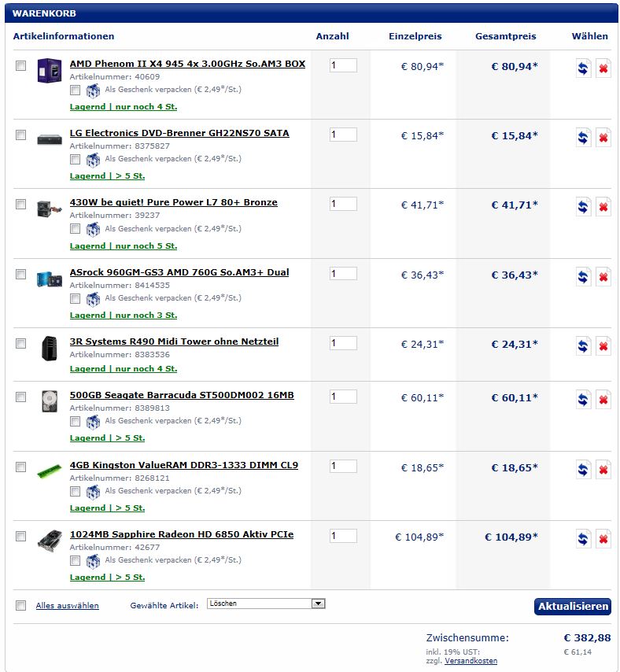620x672 pixels.
Task: Click stock status 'Lagernd | nur noch 5 St.'
Action: tap(124, 246)
